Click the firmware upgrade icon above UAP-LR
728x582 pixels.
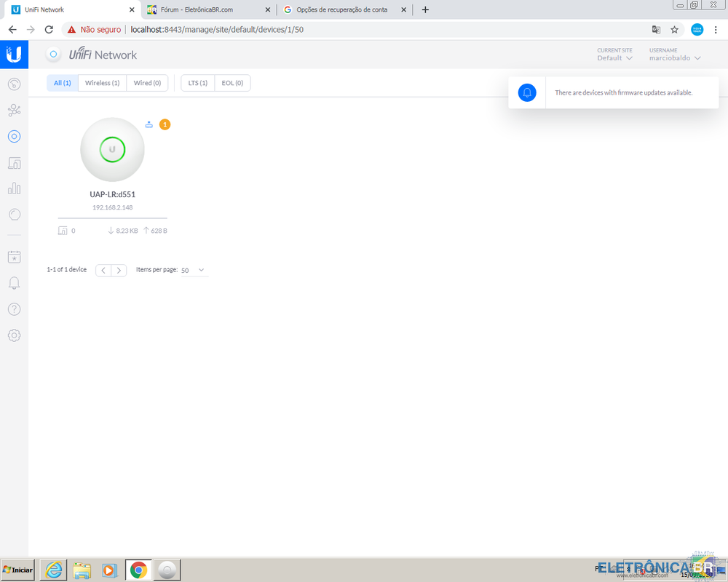pos(149,124)
